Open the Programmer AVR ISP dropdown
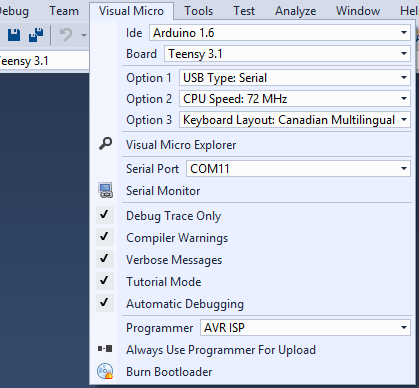 pos(305,328)
